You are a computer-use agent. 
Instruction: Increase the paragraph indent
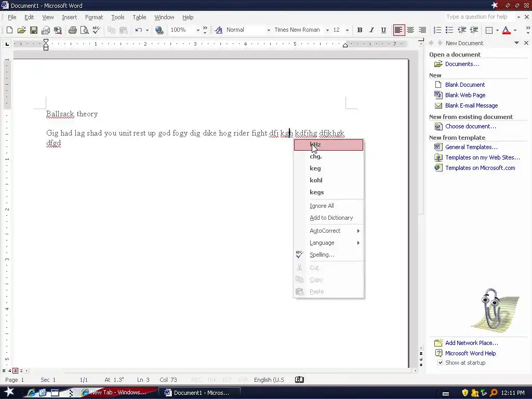pyautogui.click(x=474, y=30)
